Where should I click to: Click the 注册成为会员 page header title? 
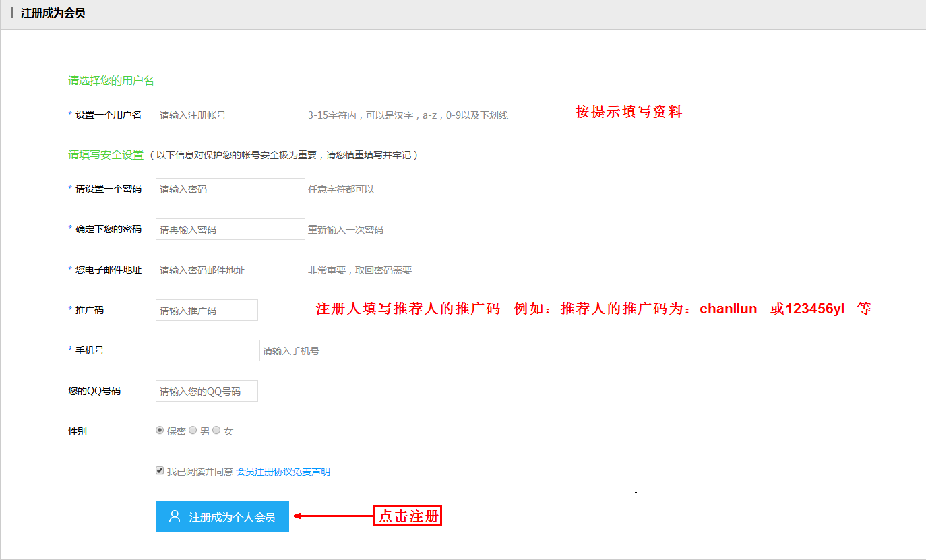(53, 13)
